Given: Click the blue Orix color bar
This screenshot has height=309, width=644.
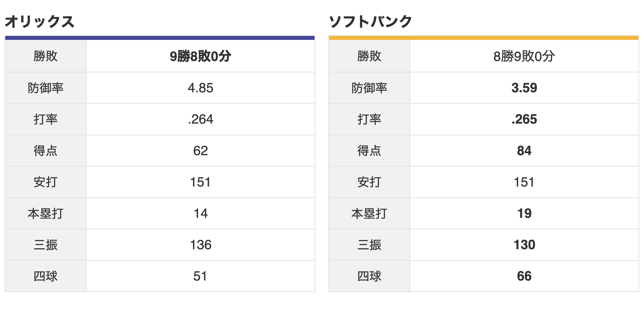Looking at the screenshot, I should (160, 38).
